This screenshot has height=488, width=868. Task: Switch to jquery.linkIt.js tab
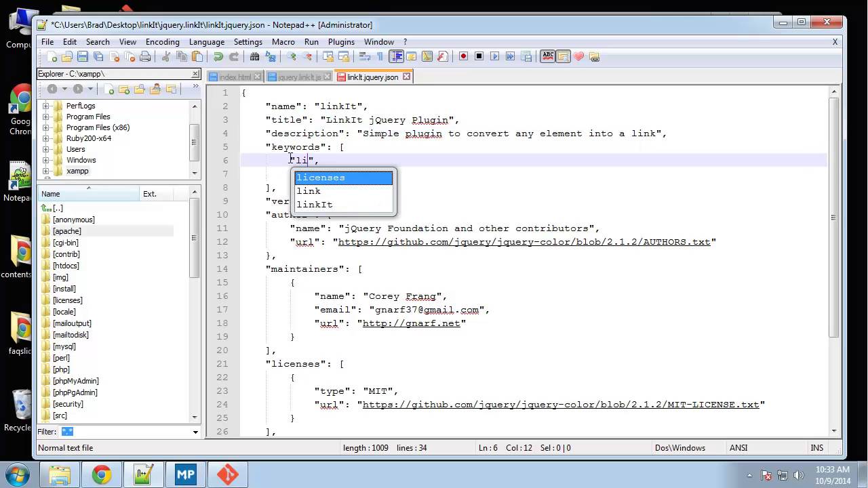pyautogui.click(x=299, y=77)
